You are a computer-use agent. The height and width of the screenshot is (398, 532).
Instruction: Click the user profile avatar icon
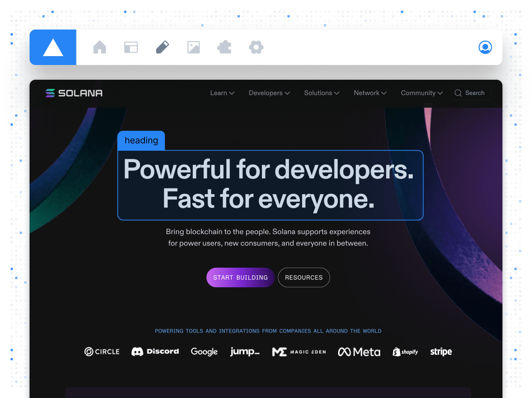pyautogui.click(x=485, y=47)
